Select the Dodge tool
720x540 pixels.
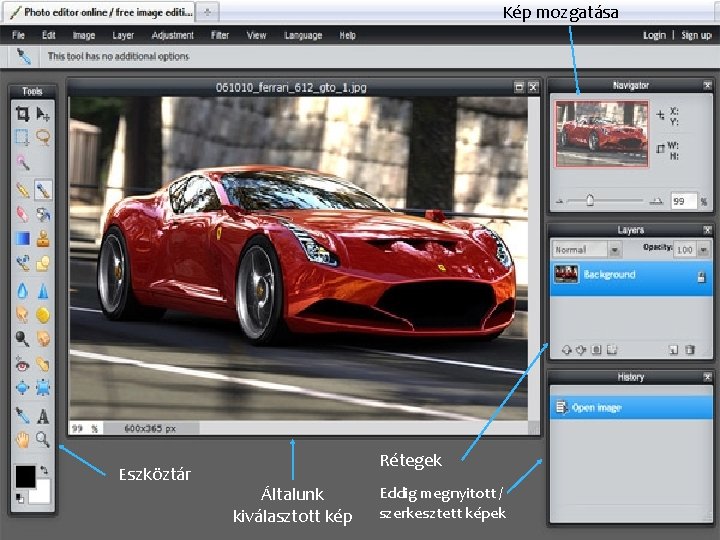click(22, 339)
